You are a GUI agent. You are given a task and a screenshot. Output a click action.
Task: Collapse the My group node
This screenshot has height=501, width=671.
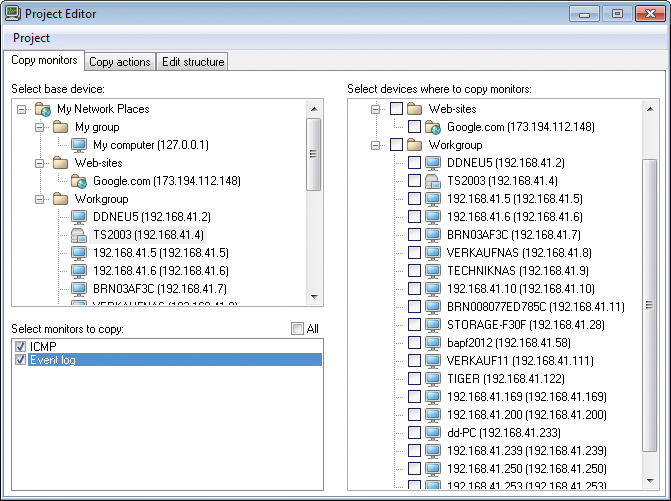(x=39, y=127)
